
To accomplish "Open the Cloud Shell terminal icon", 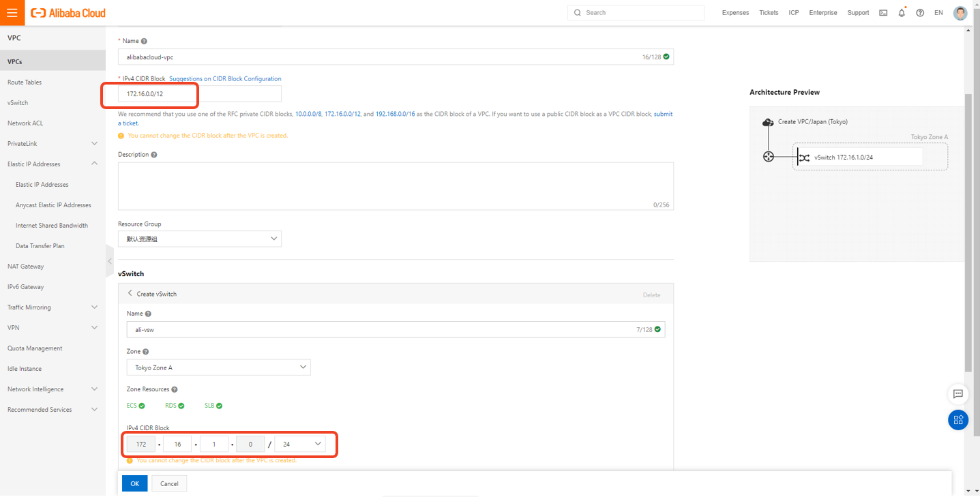I will click(883, 12).
